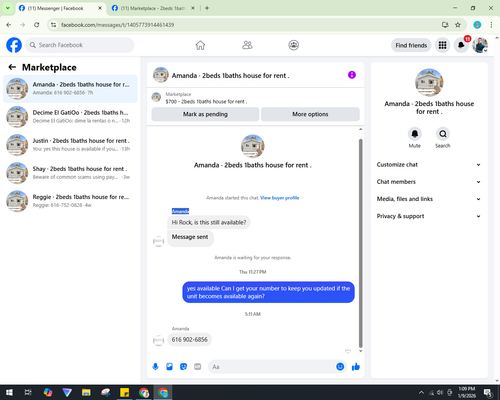Open the Chrome profile avatar
500x400 pixels.
pos(477,25)
